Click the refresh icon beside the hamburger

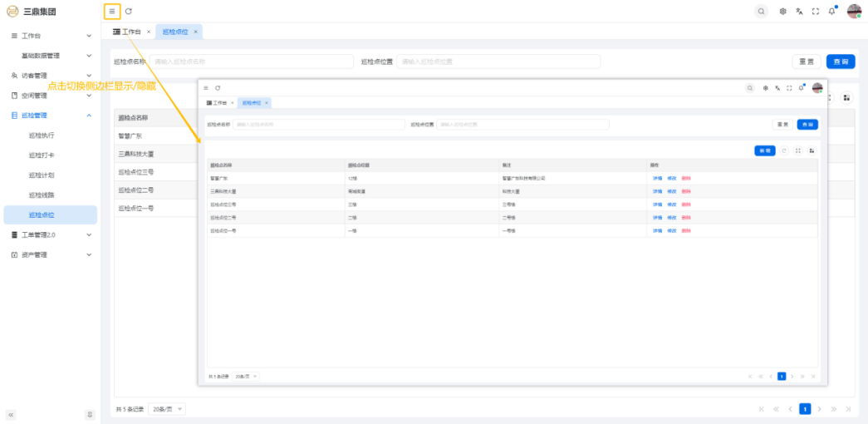(129, 11)
